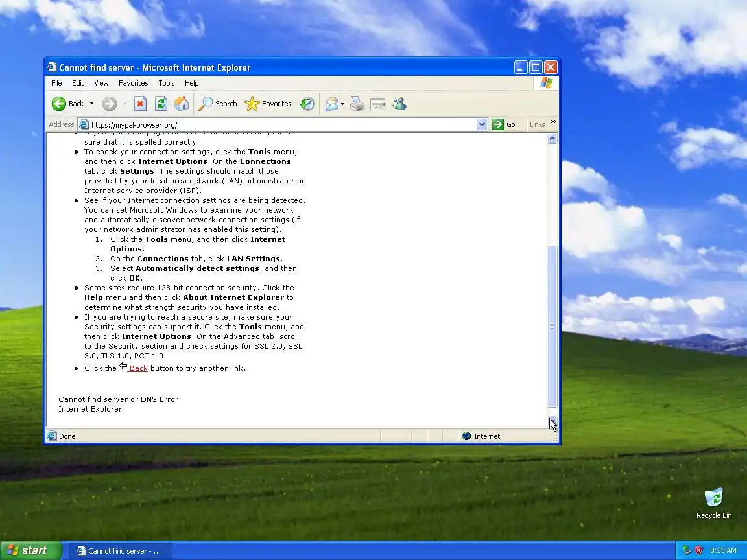Screen dimensions: 747x560
Task: Click the Print printer icon
Action: [357, 104]
